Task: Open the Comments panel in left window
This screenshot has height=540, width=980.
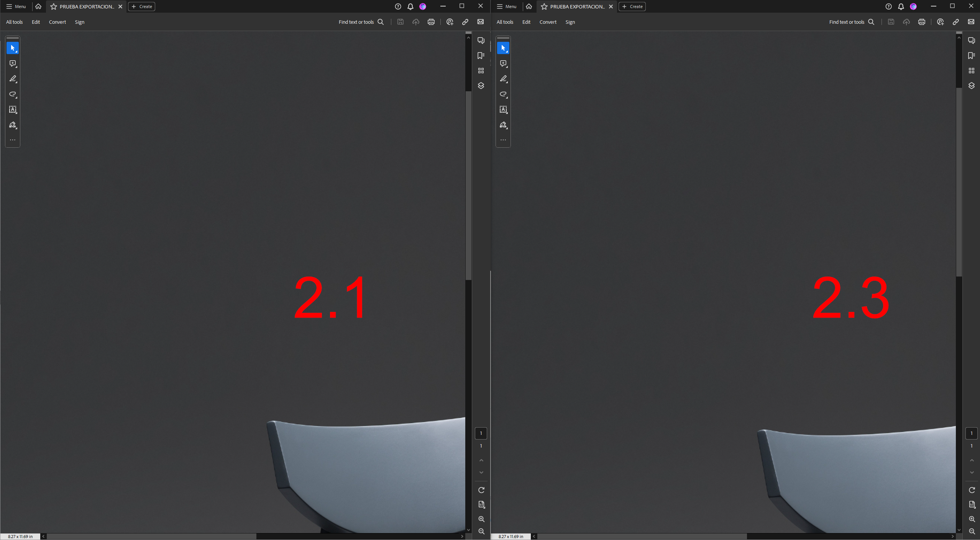Action: pyautogui.click(x=481, y=40)
